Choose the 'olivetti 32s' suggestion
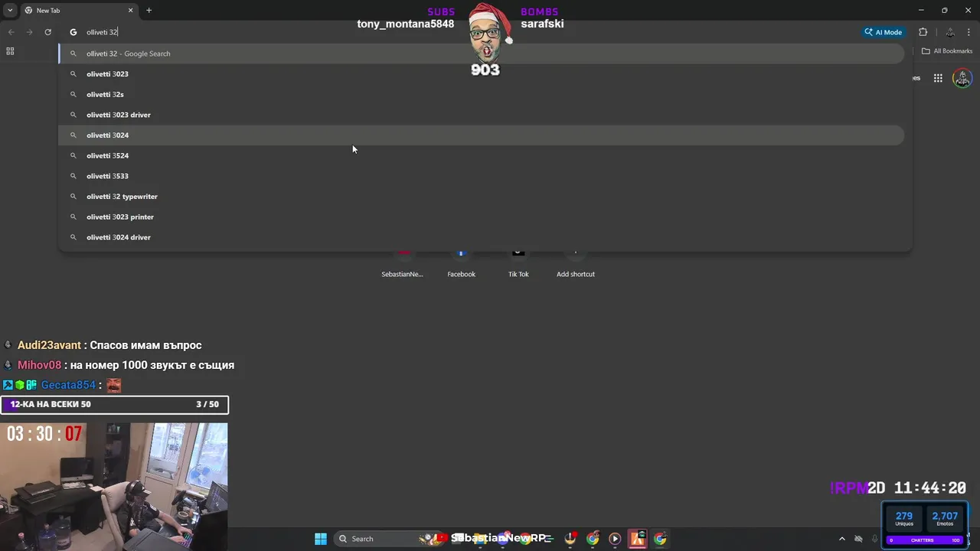Viewport: 980px width, 551px height. 481,94
